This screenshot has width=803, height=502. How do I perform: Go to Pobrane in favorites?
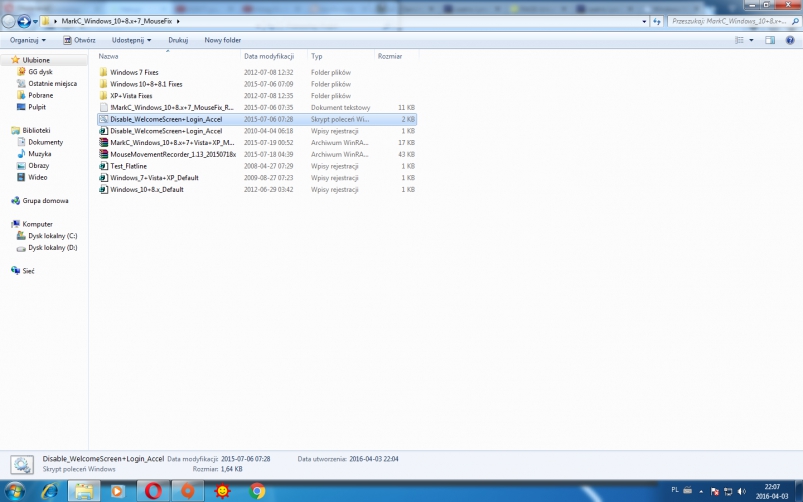(41, 95)
